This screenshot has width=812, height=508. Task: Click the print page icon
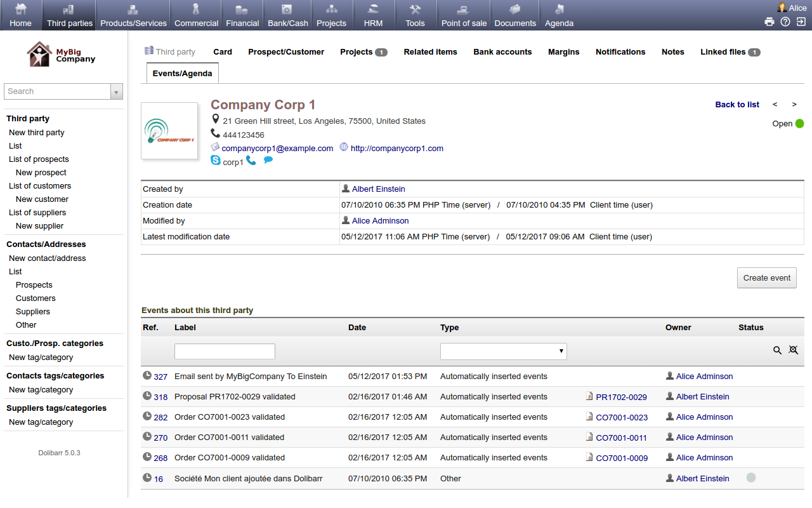(769, 22)
